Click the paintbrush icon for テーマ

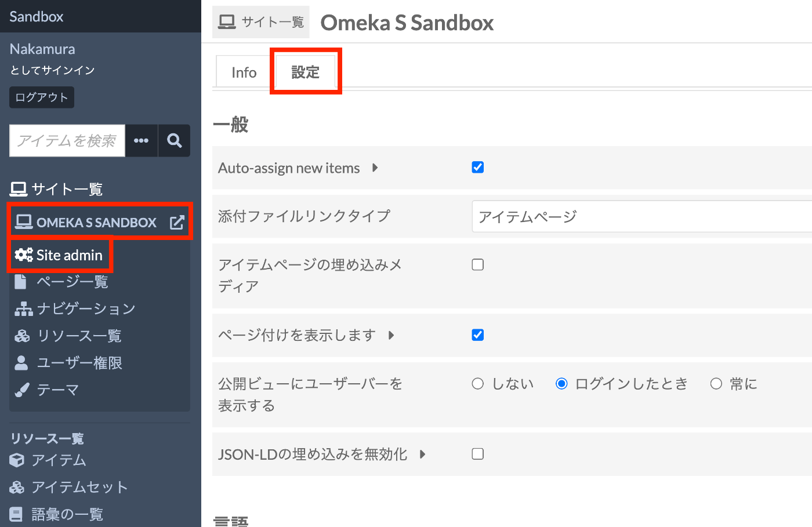[21, 390]
